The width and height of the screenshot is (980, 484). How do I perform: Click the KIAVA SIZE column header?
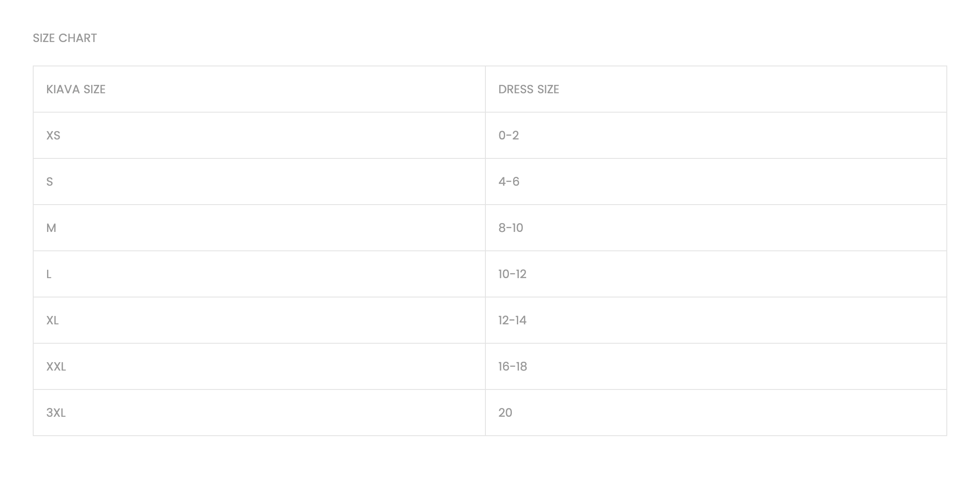click(76, 89)
